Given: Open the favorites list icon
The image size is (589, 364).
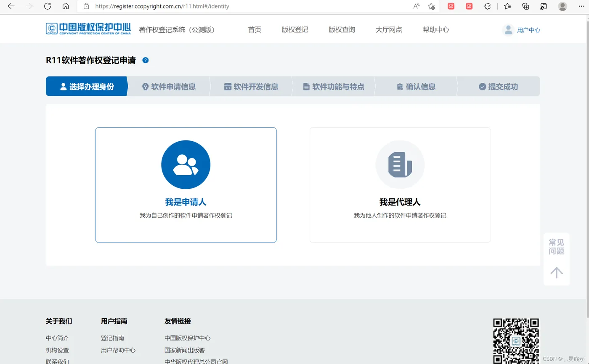Looking at the screenshot, I should point(507,6).
